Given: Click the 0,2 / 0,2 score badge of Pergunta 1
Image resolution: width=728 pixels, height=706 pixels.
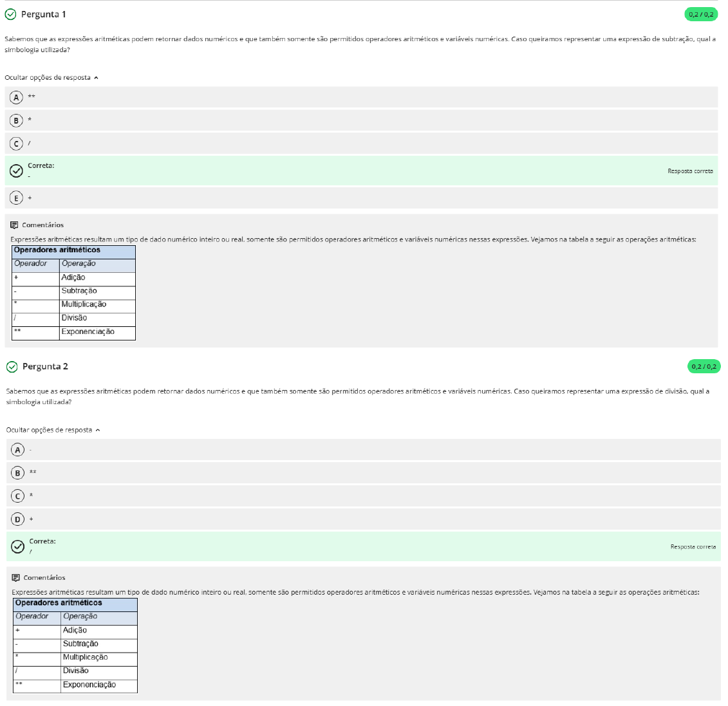Looking at the screenshot, I should [701, 14].
